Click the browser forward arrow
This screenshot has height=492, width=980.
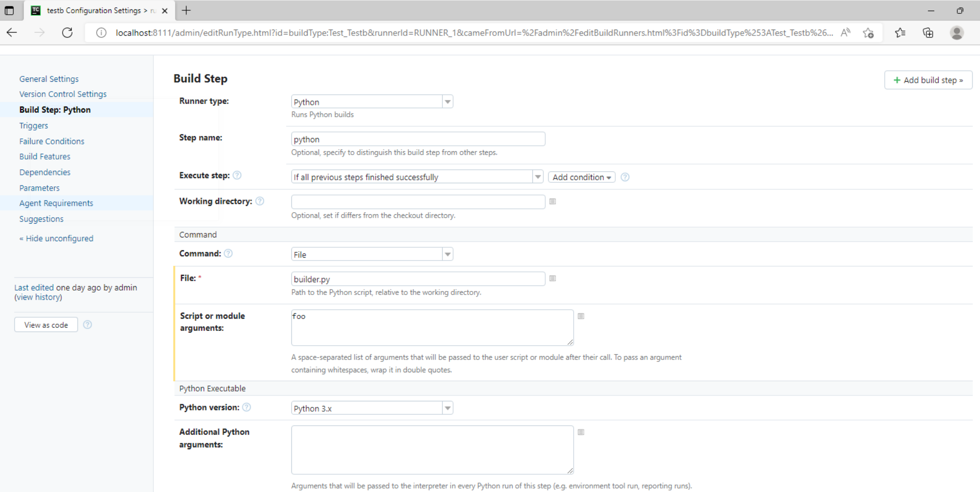pyautogui.click(x=39, y=33)
